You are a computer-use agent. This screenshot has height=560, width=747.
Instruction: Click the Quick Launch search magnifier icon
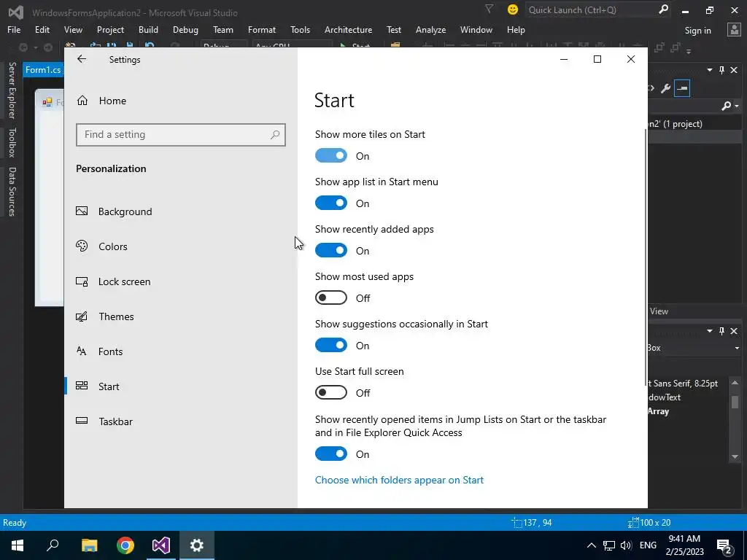(x=662, y=9)
